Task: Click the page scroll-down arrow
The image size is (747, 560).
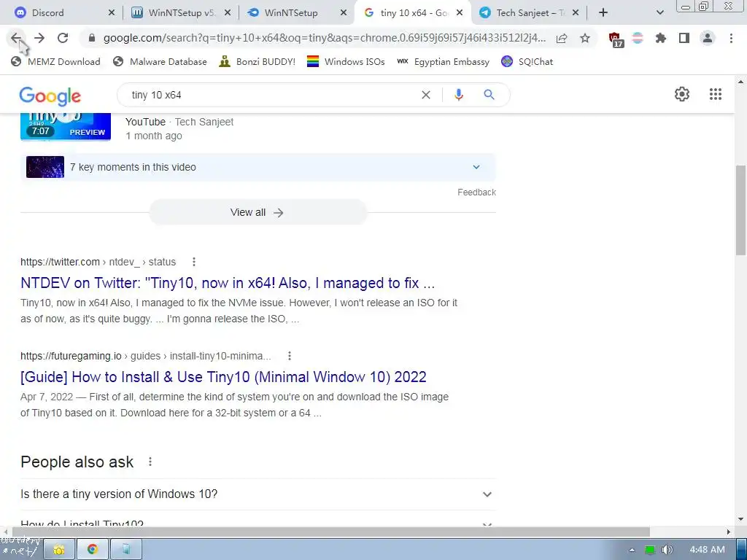Action: pos(740,519)
